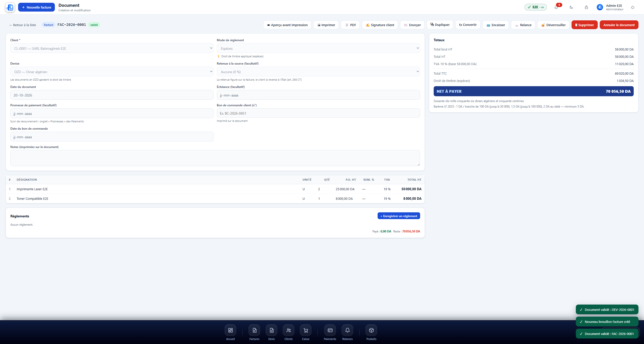
Task: Open Produits in bottom dock
Action: [x=371, y=332]
